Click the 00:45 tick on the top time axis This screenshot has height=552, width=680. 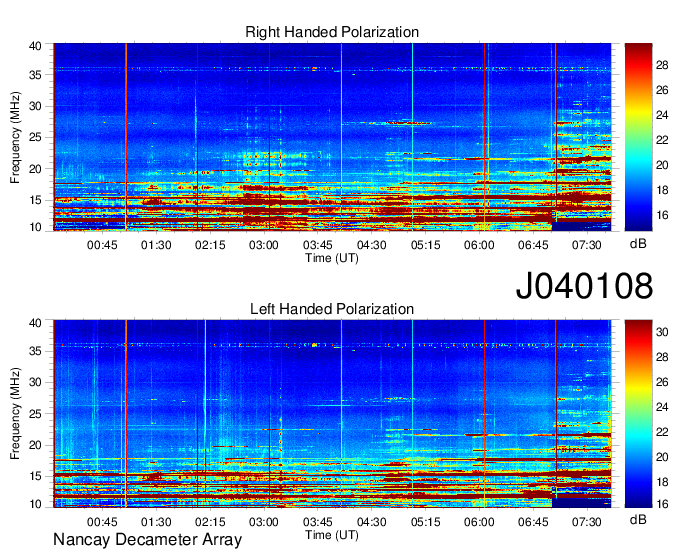click(x=102, y=245)
